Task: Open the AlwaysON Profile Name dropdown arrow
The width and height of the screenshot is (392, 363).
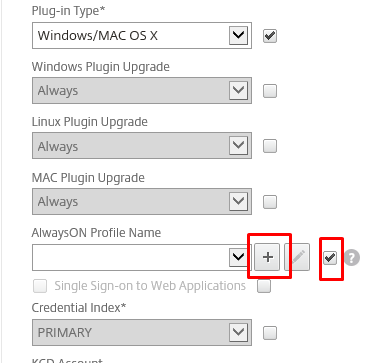Action: 238,257
